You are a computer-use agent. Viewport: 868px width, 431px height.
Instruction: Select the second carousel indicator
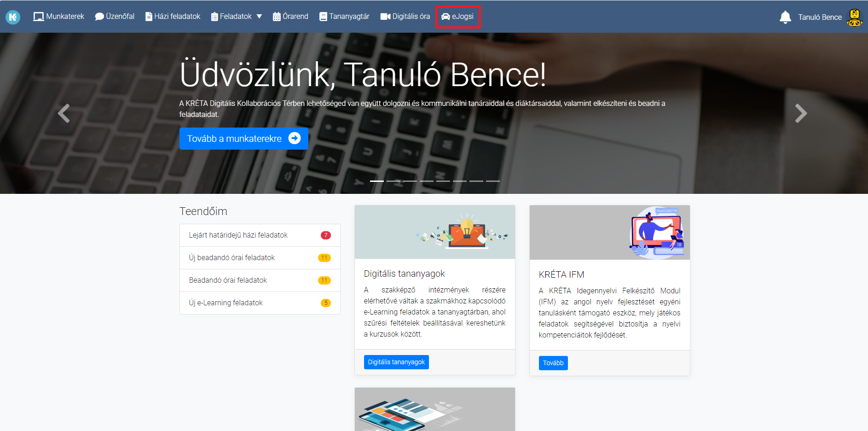(x=393, y=181)
